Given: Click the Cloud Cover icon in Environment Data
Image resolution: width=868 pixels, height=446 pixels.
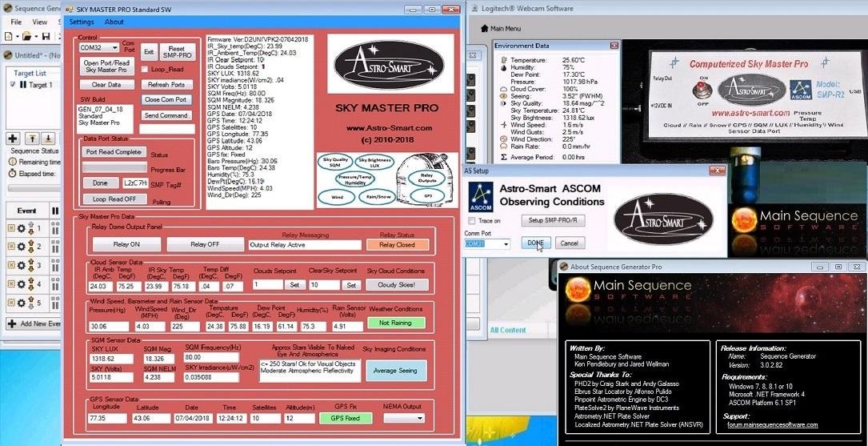Looking at the screenshot, I should pyautogui.click(x=503, y=89).
